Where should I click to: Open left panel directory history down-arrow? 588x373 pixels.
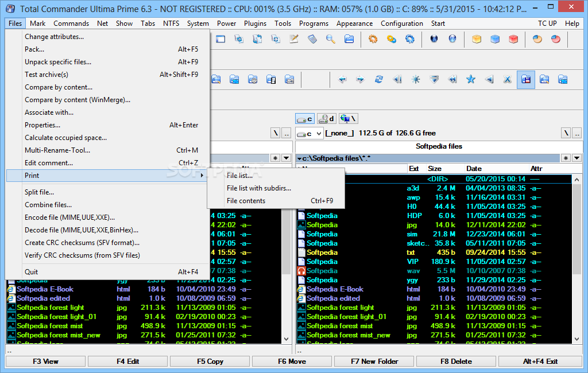286,158
